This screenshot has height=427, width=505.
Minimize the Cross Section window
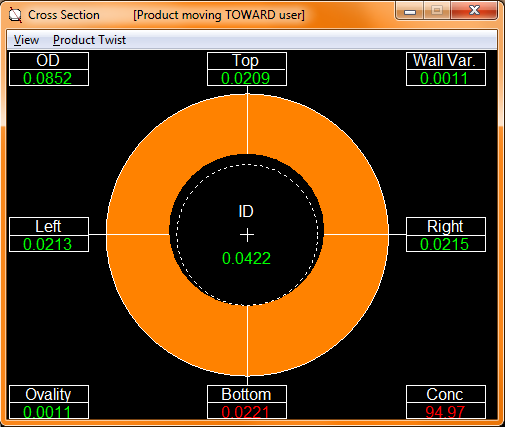pyautogui.click(x=410, y=11)
